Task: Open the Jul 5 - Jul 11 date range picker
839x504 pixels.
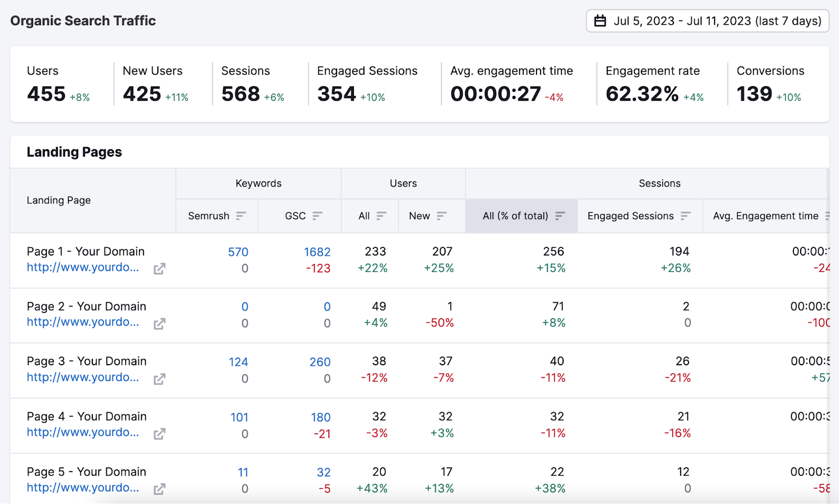Action: 707,21
